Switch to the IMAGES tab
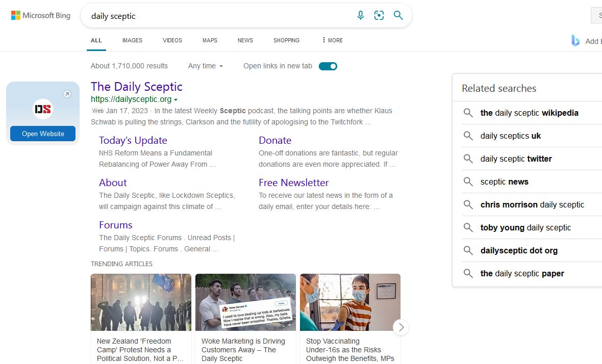This screenshot has width=602, height=364. [x=132, y=40]
